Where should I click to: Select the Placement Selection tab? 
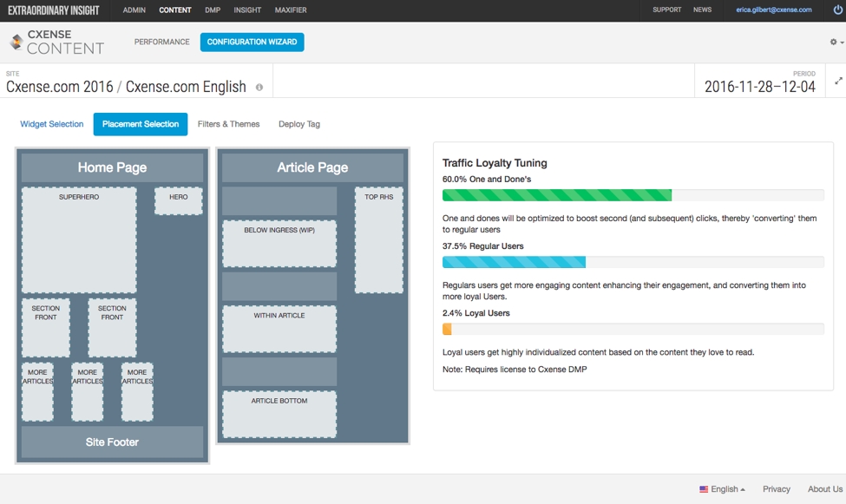coord(141,124)
